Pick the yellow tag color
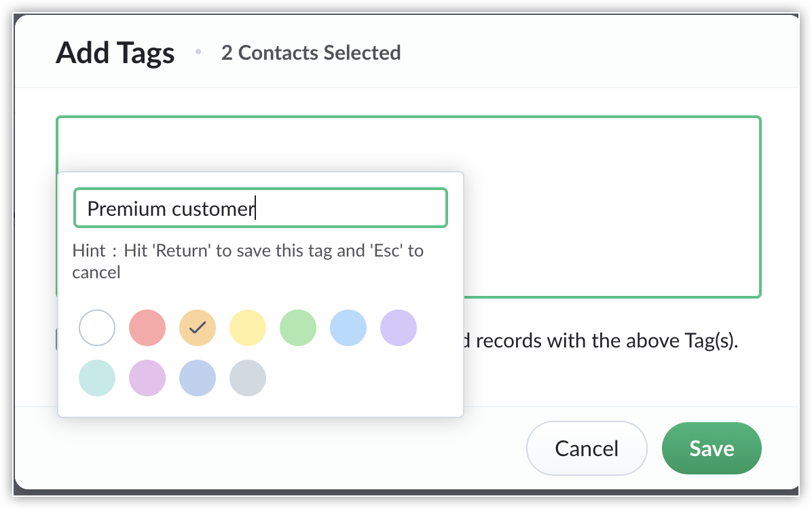The height and width of the screenshot is (509, 812). tap(248, 328)
